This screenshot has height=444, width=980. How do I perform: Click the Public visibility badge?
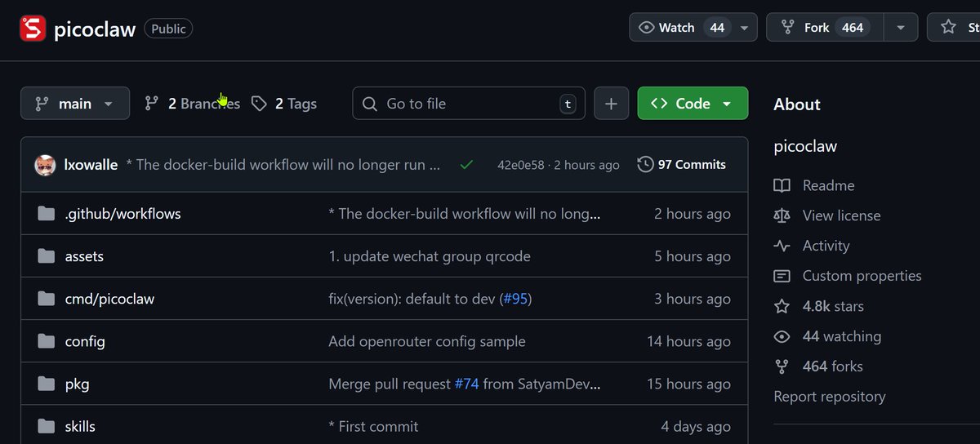point(169,29)
